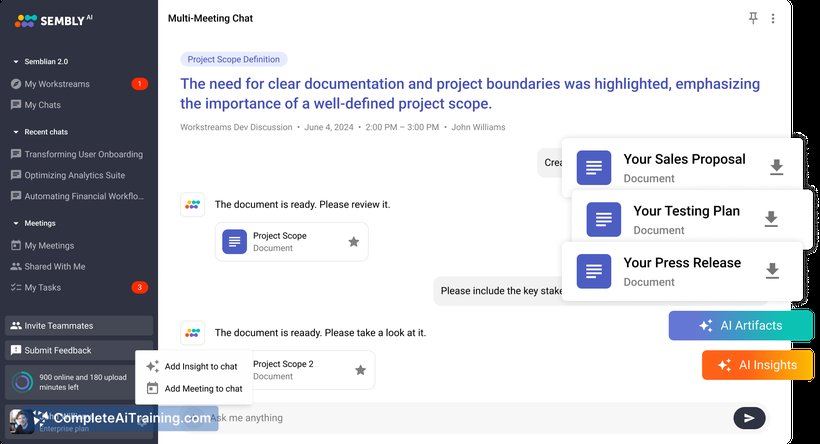Download Your Testing Plan document
The width and height of the screenshot is (820, 444).
[x=771, y=219]
